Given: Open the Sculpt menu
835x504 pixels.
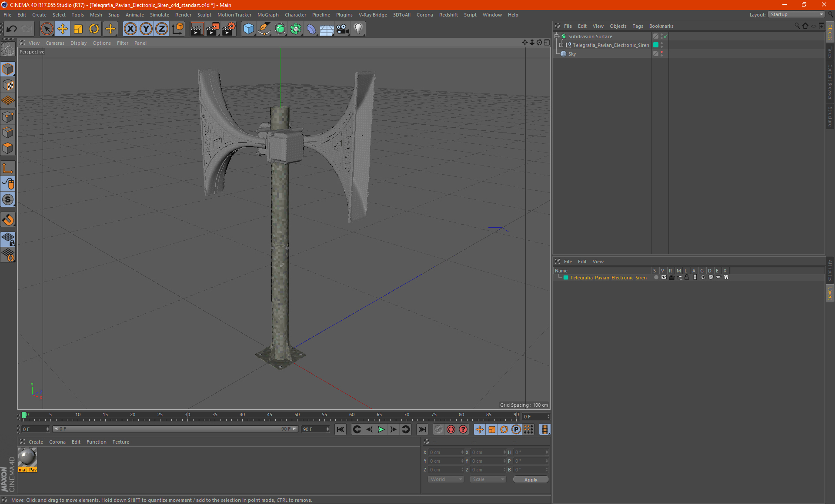Looking at the screenshot, I should (x=204, y=15).
